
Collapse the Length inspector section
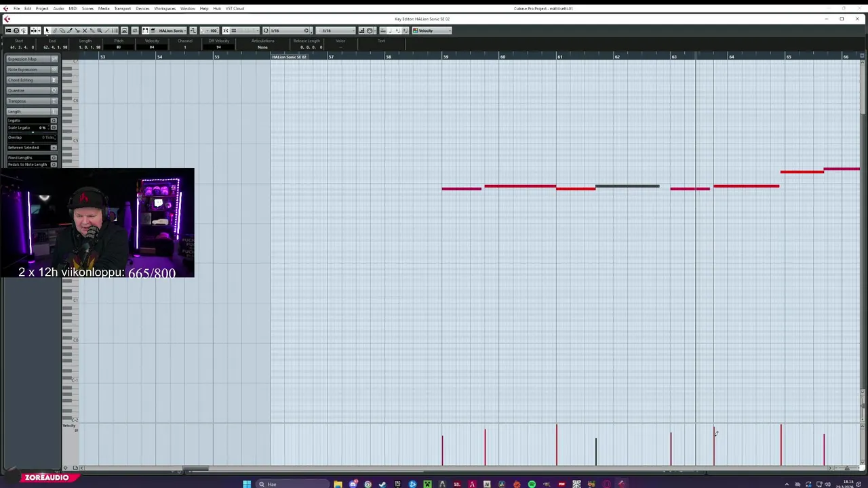pos(32,111)
